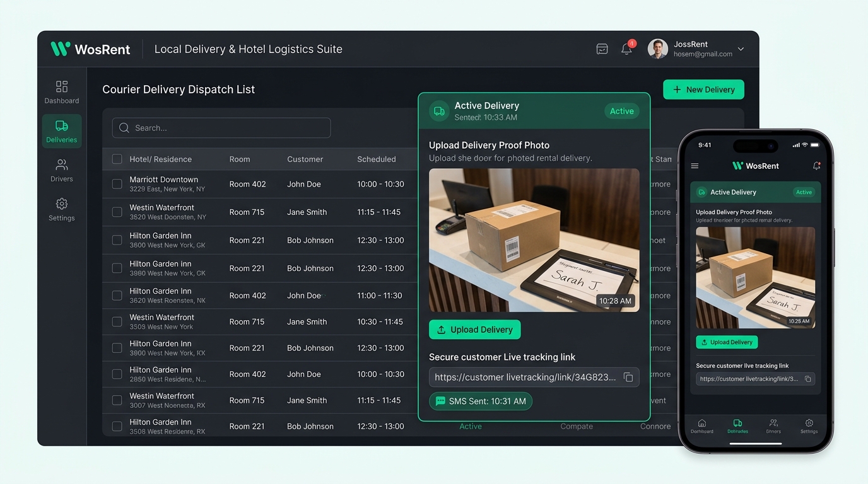Click the 10:28 AM timestamp on desktop photo
Screen dimensions: 868x484
[615, 301]
